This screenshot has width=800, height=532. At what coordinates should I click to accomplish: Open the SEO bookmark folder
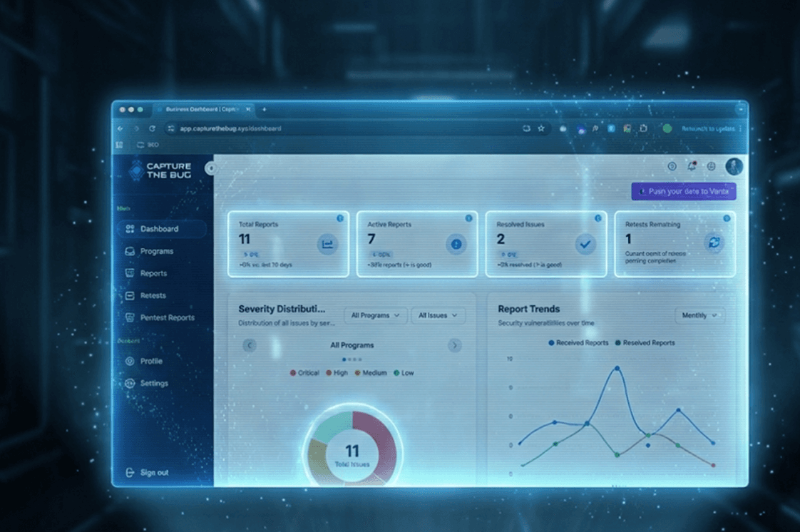pyautogui.click(x=148, y=145)
